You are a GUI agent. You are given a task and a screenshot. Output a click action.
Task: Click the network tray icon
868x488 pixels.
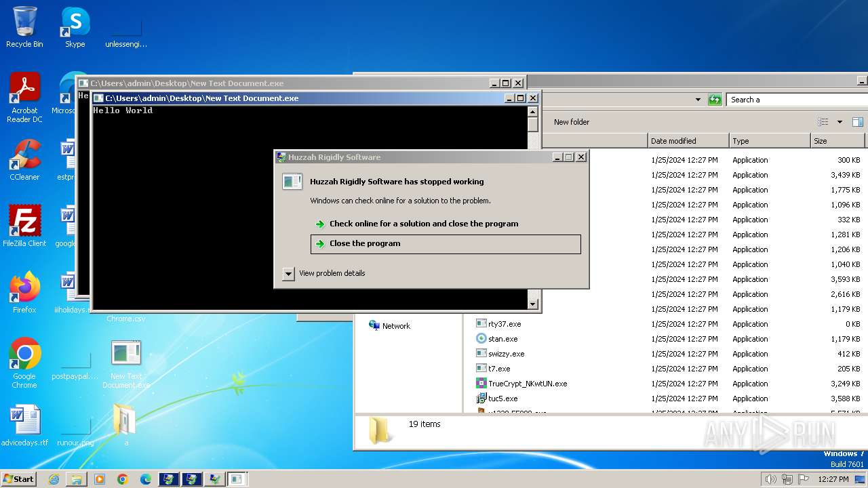click(787, 479)
